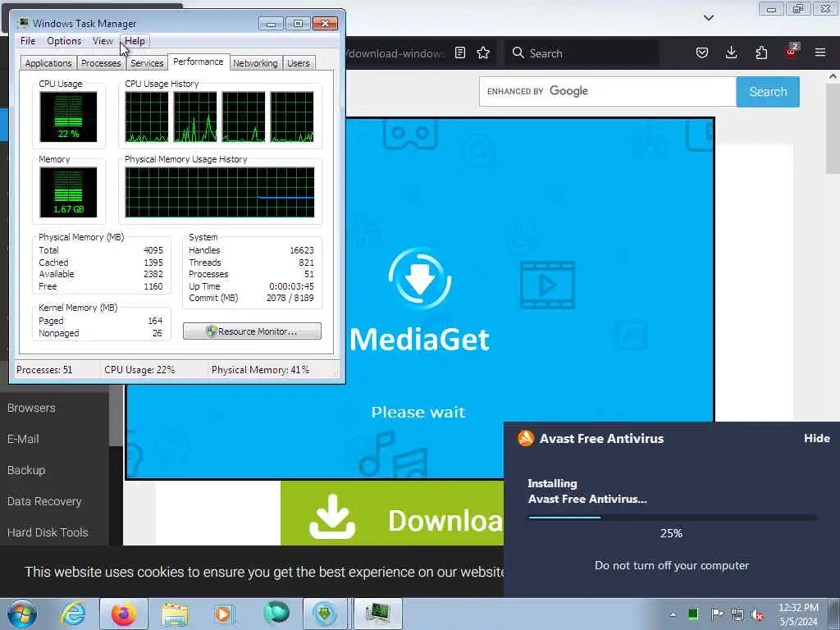Image resolution: width=840 pixels, height=630 pixels.
Task: Launch Internet Explorer from taskbar
Action: click(x=73, y=614)
